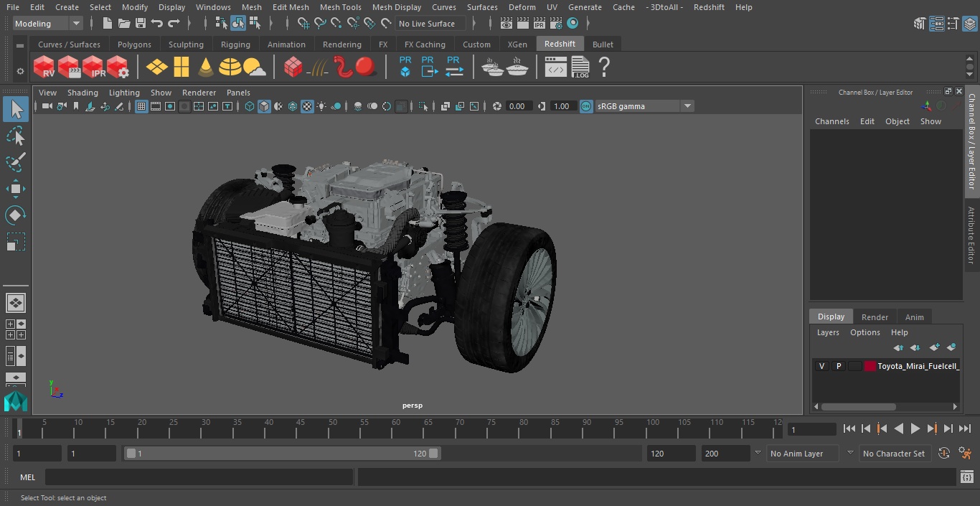Open the viewport Shading menu
Image resolution: width=980 pixels, height=506 pixels.
[x=83, y=93]
